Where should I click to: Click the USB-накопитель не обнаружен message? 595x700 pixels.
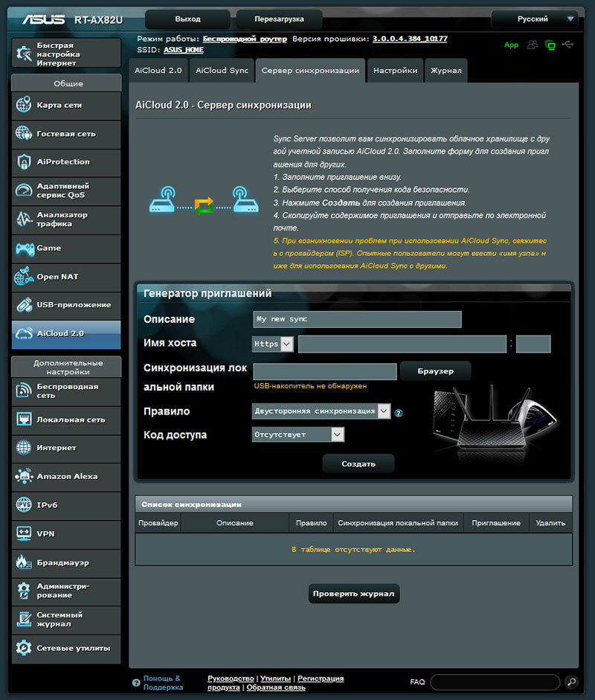click(x=310, y=386)
